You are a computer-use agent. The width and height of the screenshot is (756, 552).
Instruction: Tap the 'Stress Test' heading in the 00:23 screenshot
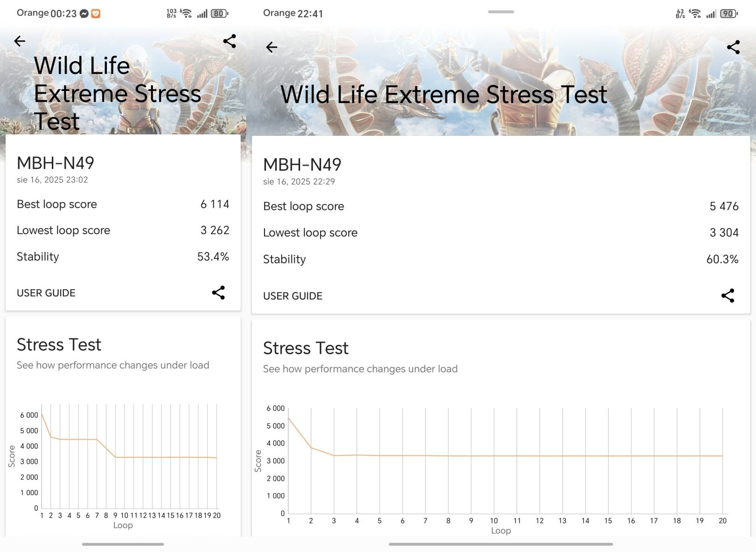[x=59, y=344]
